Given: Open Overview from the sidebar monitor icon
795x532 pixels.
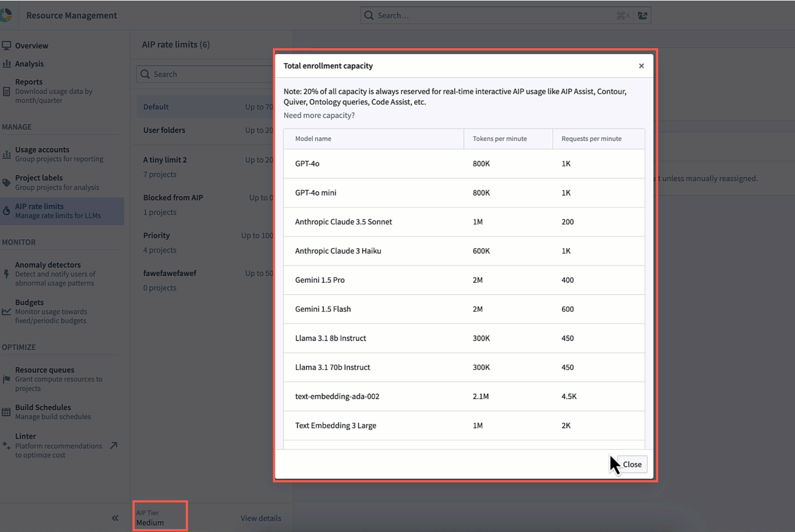Looking at the screenshot, I should pyautogui.click(x=7, y=45).
